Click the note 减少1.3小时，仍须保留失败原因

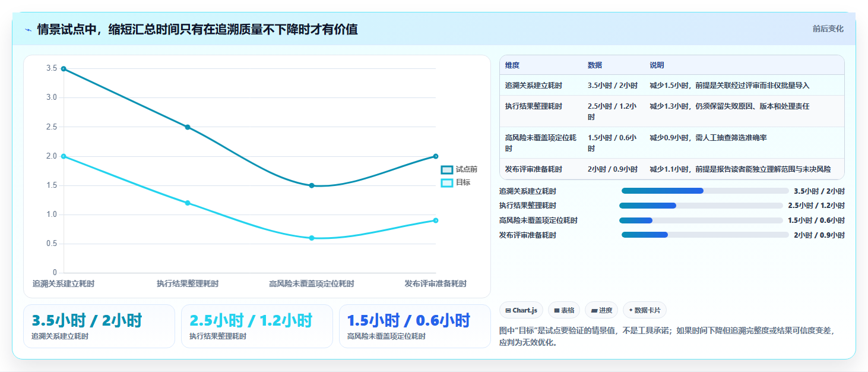(x=730, y=106)
